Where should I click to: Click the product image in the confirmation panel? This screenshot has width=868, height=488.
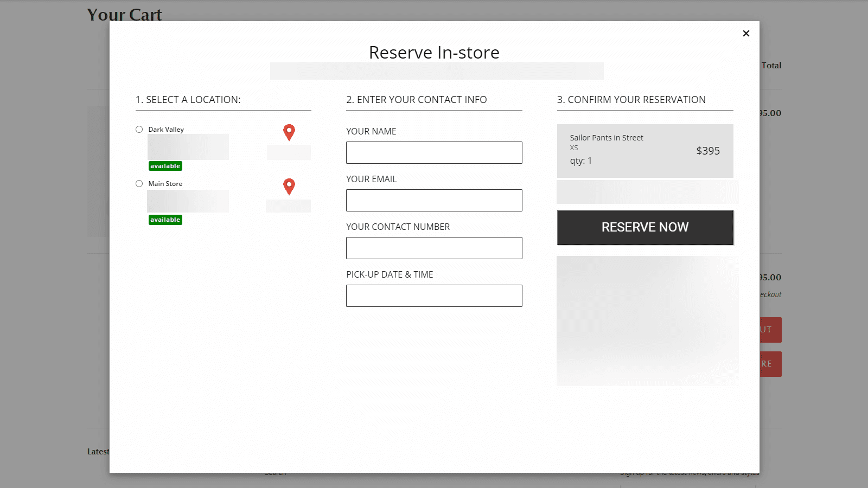coord(647,321)
